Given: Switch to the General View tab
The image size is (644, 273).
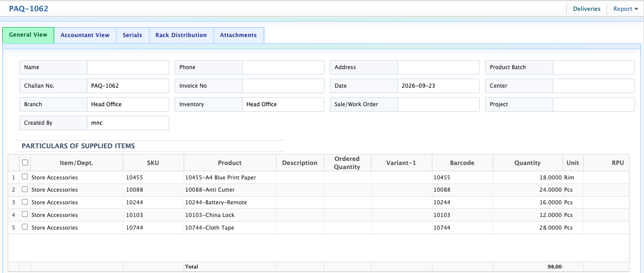Looking at the screenshot, I should [x=28, y=35].
